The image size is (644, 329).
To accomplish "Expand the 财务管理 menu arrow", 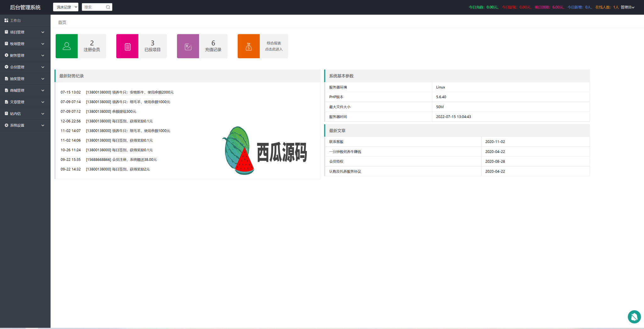I will [x=43, y=55].
